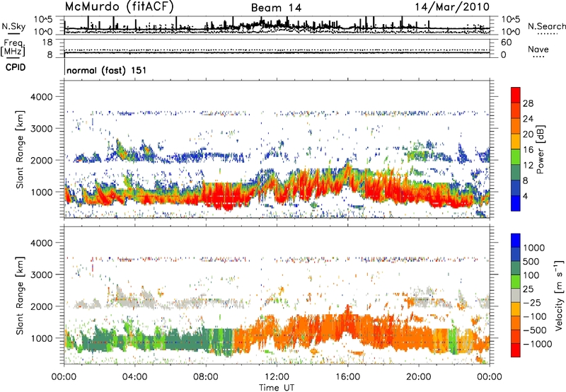Click the "3000" tick of the velocity panel
566x392 pixels.
[x=42, y=275]
